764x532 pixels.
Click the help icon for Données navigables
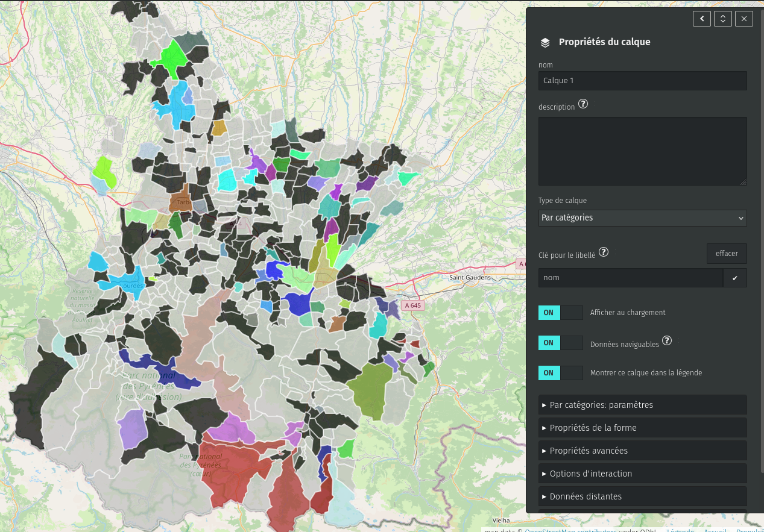click(667, 340)
